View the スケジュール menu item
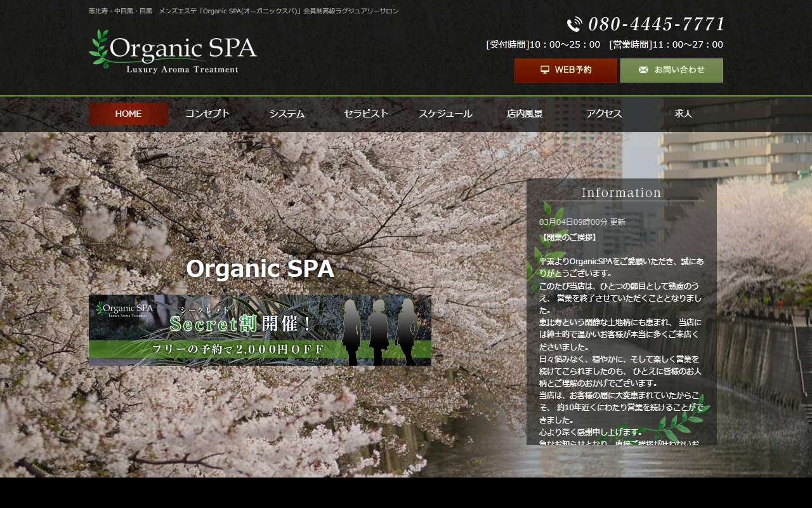The height and width of the screenshot is (508, 812). pyautogui.click(x=445, y=114)
